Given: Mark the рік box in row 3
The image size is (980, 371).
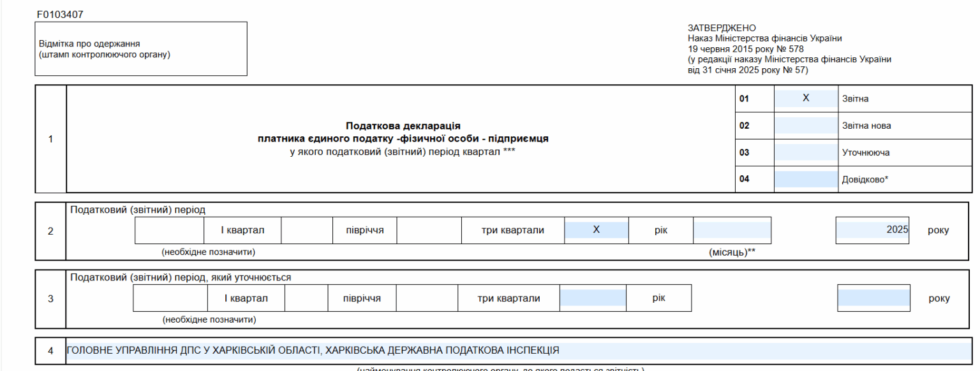Looking at the screenshot, I should (x=593, y=298).
